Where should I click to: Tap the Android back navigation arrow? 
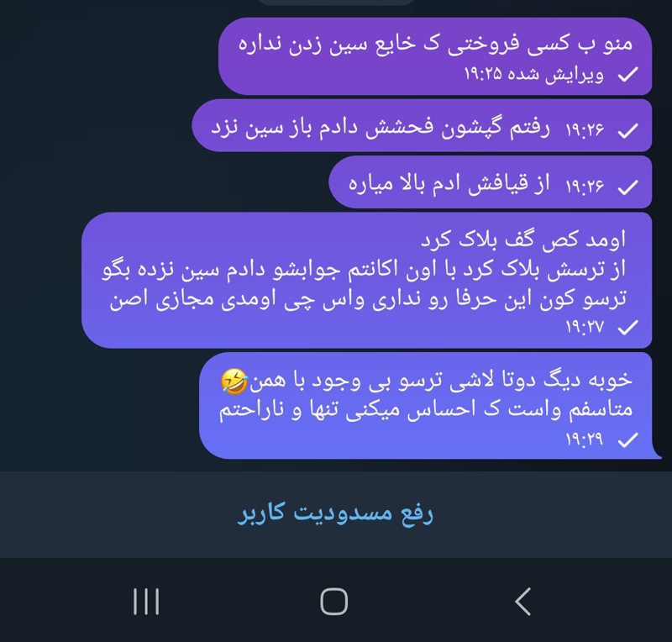click(523, 602)
